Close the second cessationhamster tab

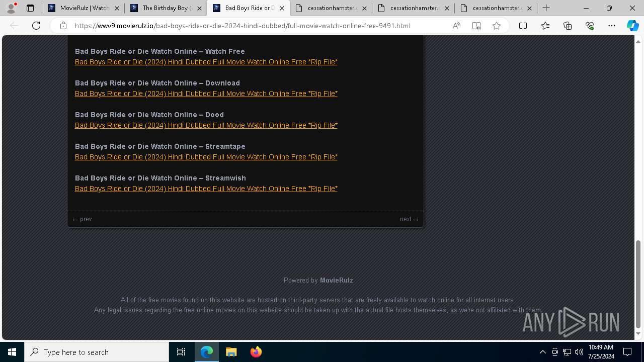pyautogui.click(x=447, y=8)
